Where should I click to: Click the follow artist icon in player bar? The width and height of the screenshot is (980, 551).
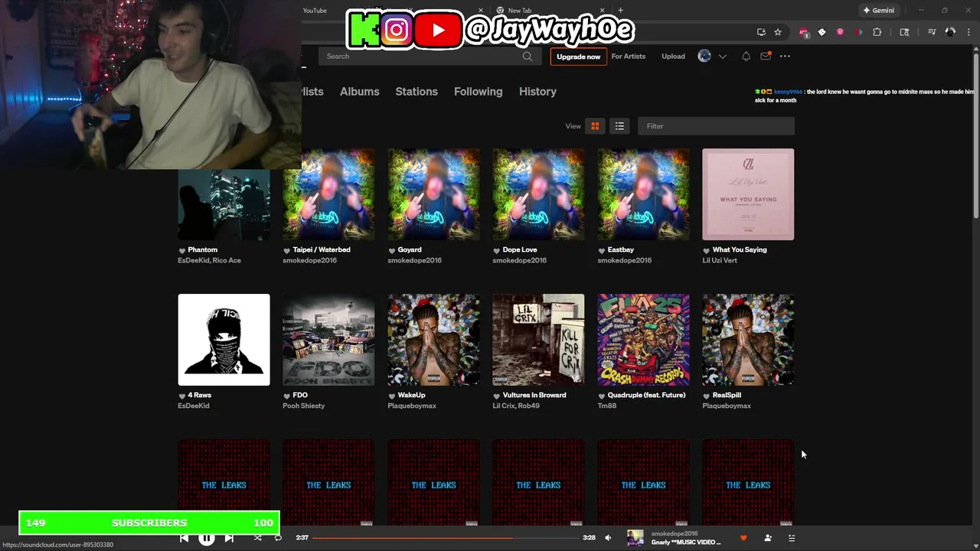(768, 538)
